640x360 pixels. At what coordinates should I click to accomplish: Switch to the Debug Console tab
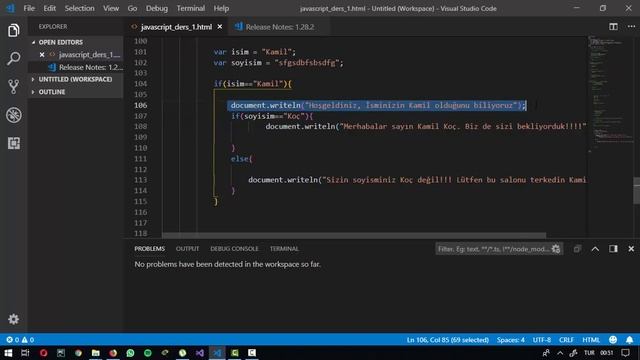[234, 249]
